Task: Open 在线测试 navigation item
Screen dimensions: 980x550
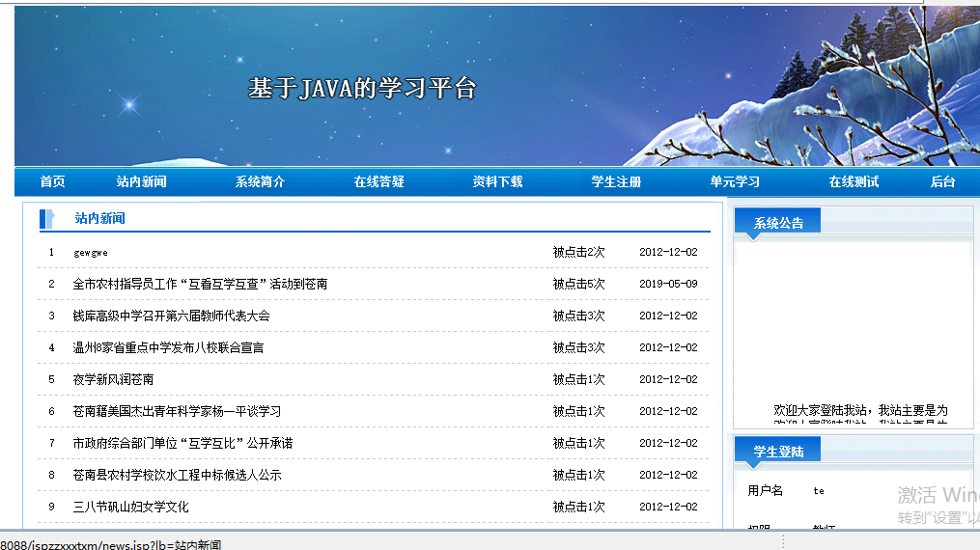Action: pyautogui.click(x=854, y=181)
